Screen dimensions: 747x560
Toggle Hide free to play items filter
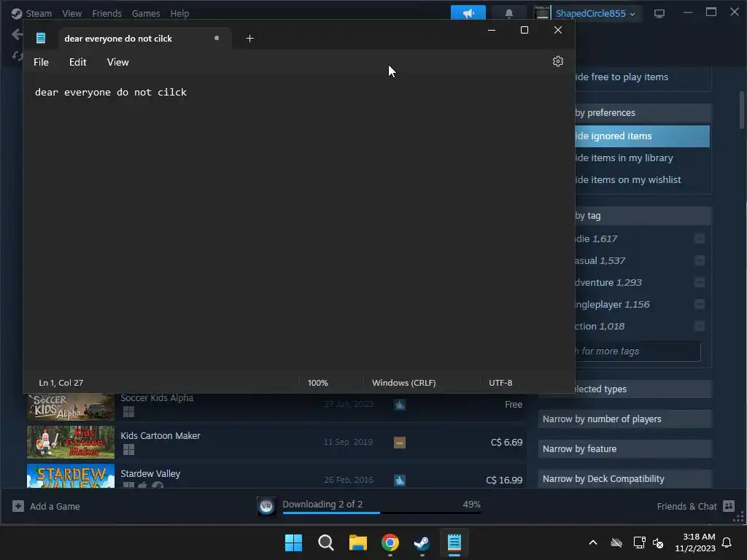642,77
